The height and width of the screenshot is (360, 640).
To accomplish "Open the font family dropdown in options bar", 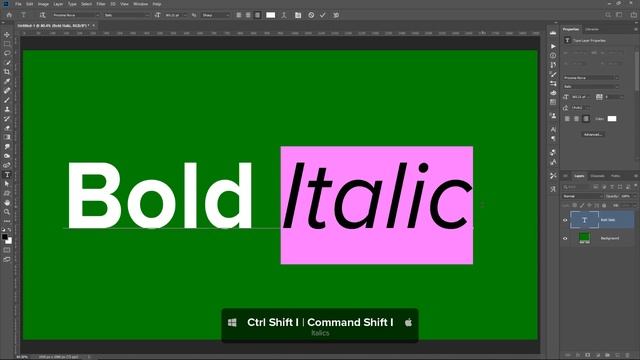I will coord(76,15).
